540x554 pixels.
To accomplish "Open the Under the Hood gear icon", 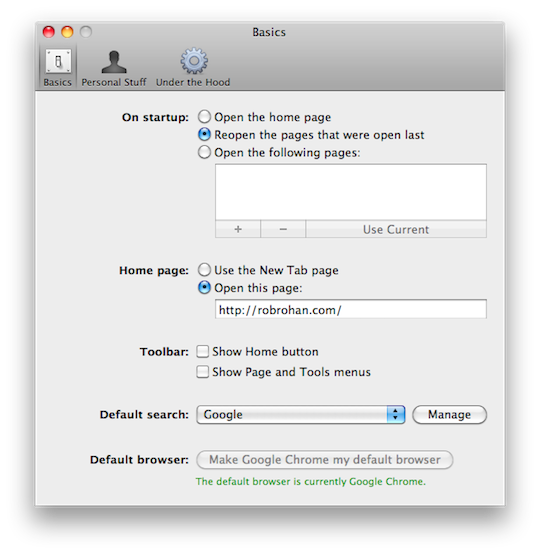I will click(x=194, y=61).
